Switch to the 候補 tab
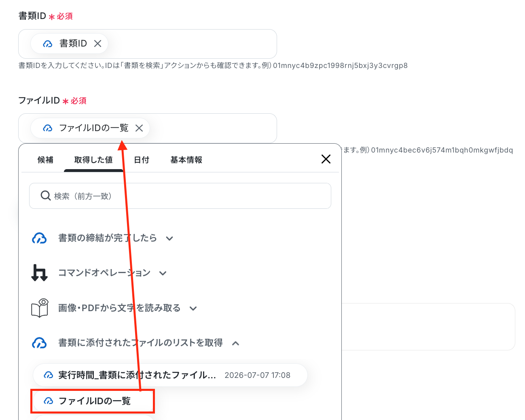 (x=45, y=160)
